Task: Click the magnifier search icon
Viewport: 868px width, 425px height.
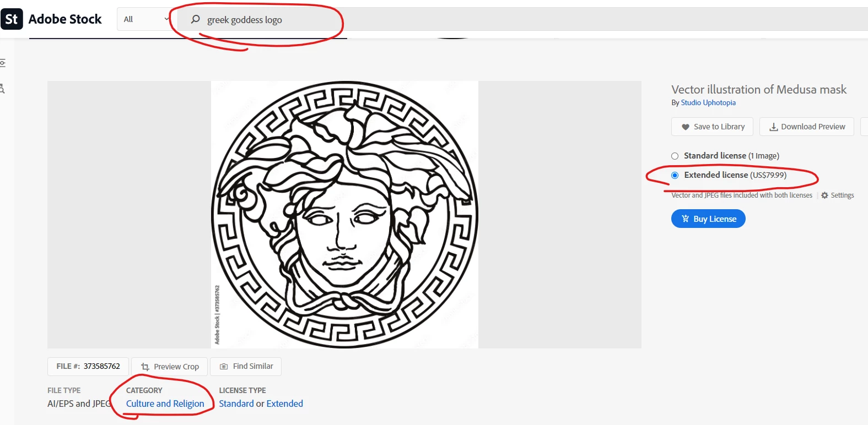Action: pos(195,19)
